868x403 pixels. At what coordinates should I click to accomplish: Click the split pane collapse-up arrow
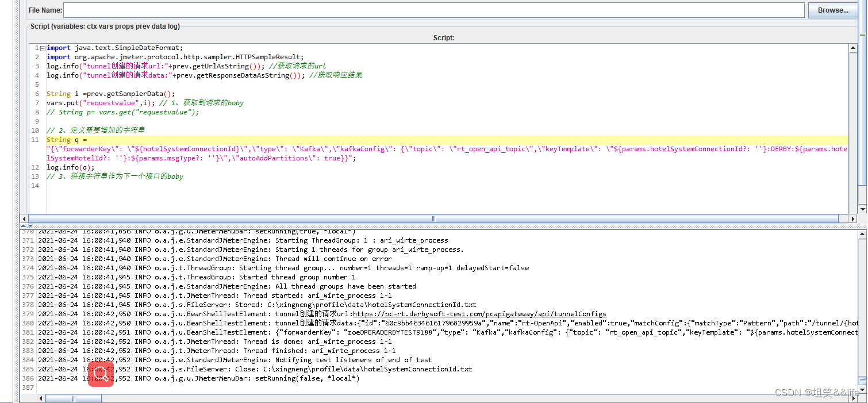24,226
